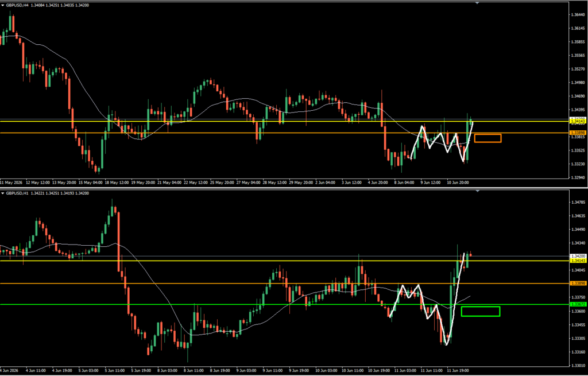Click the green 1.33672 price label on the H1 chart

[578, 304]
